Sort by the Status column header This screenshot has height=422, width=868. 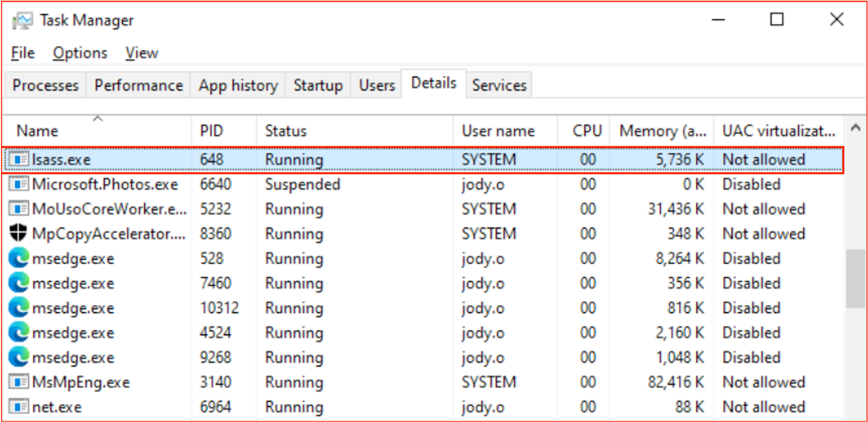pyautogui.click(x=355, y=130)
